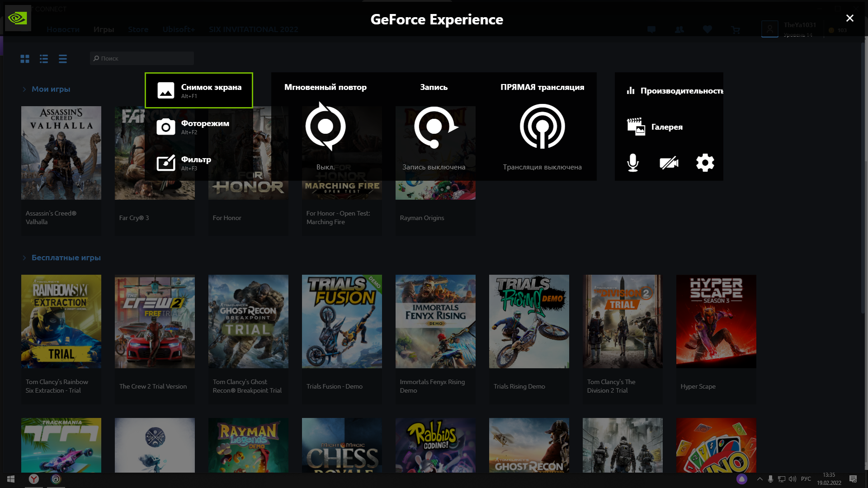Open the Фильтр game filter
This screenshot has width=868, height=488.
[x=199, y=163]
